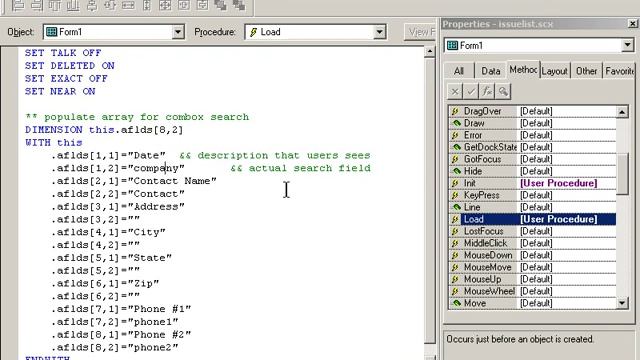Viewport: 640px width, 360px height.
Task: Click Center Vertically layout icon
Action: point(202,5)
